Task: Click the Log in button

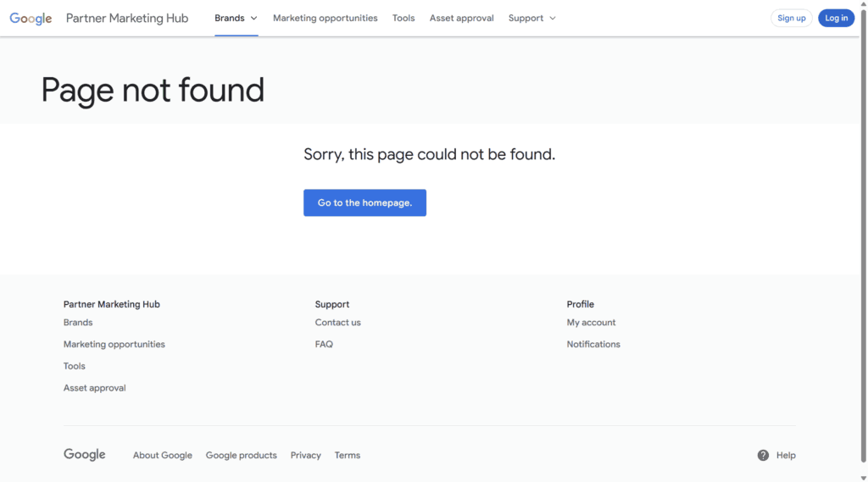Action: [x=836, y=19]
